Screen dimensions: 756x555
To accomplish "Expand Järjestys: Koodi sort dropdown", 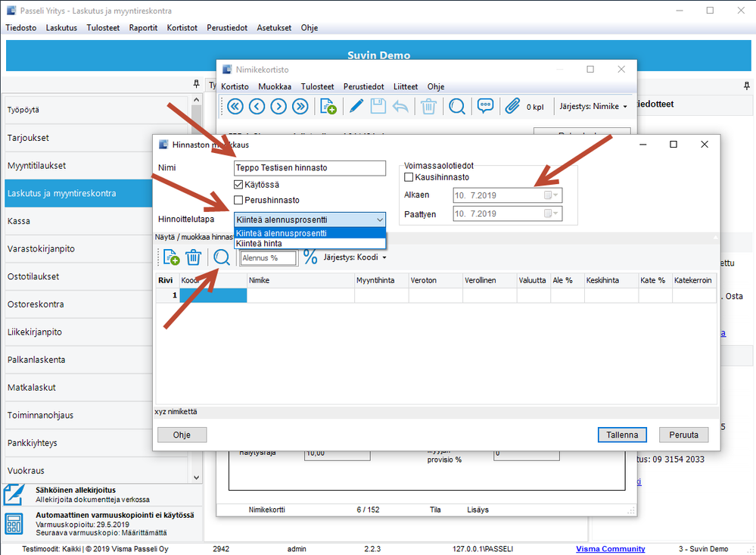I will click(355, 257).
